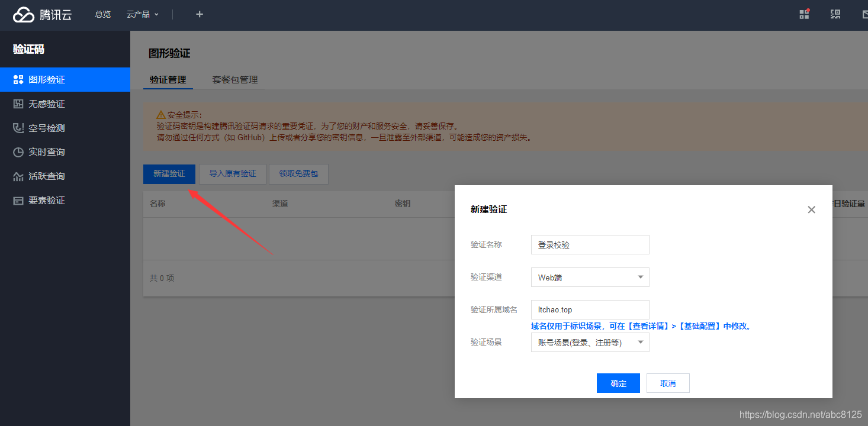
Task: Click the 实时查询 clock icon
Action: [18, 152]
